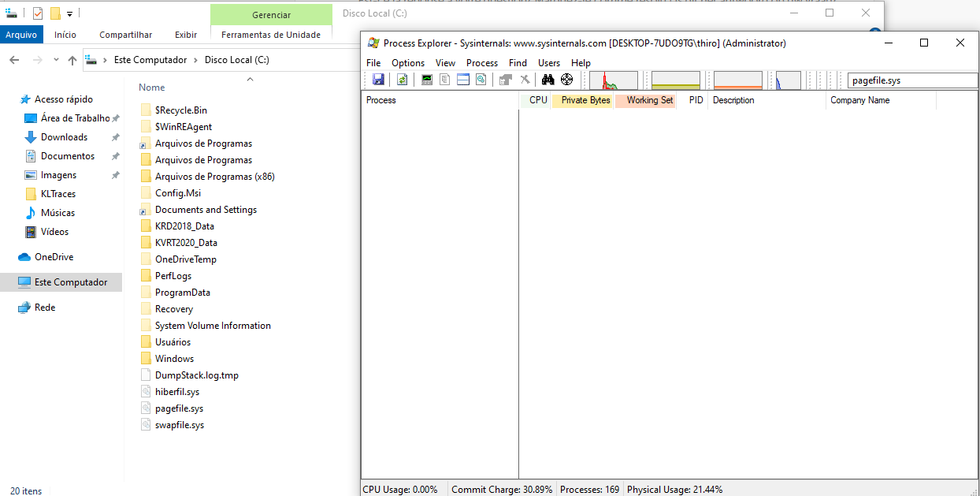The image size is (980, 496).
Task: Click the Refresh Now toolbar icon
Action: point(402,80)
